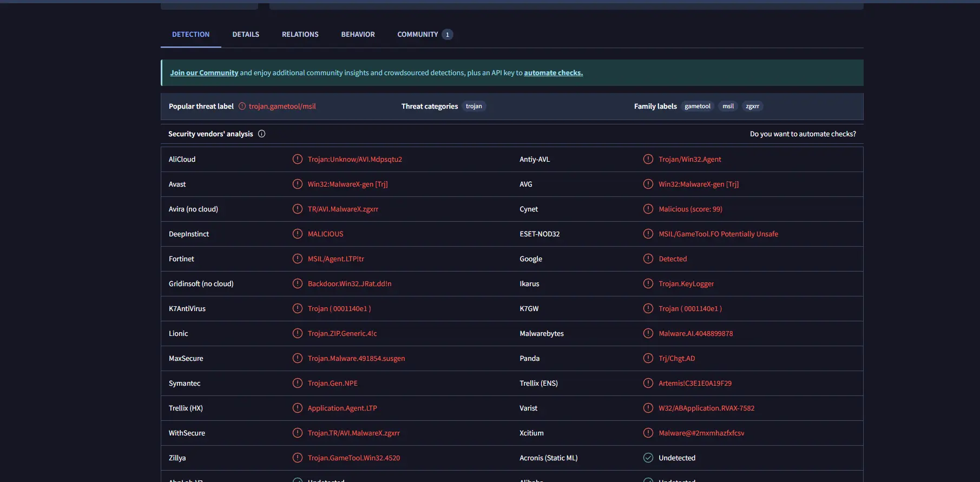
Task: Switch to the Relations tab
Action: (x=300, y=34)
